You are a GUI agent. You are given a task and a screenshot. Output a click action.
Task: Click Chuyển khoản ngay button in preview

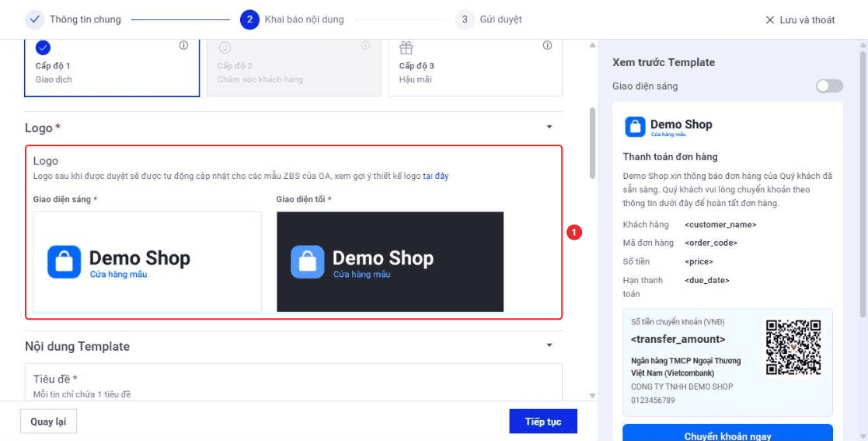727,432
